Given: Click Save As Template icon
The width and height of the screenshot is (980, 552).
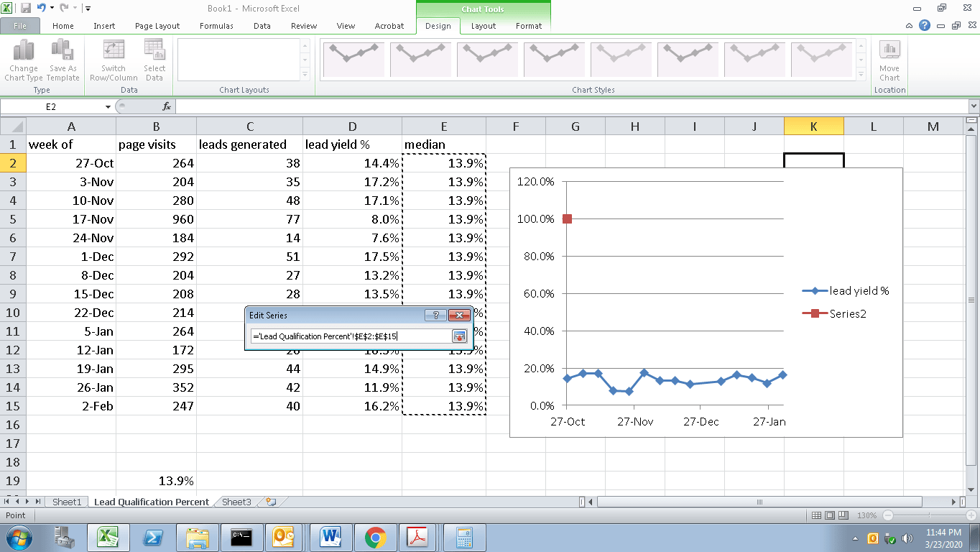Looking at the screenshot, I should pyautogui.click(x=63, y=60).
